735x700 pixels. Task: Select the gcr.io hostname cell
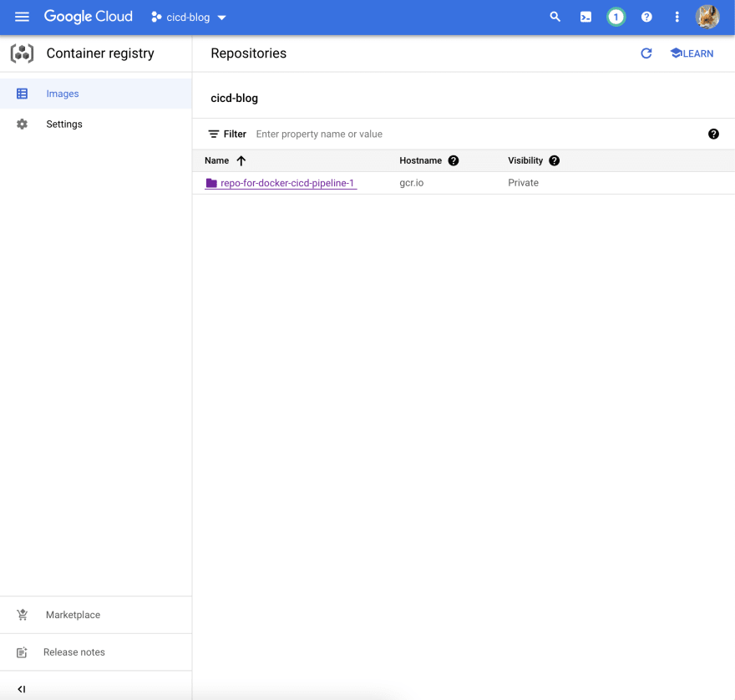(412, 183)
